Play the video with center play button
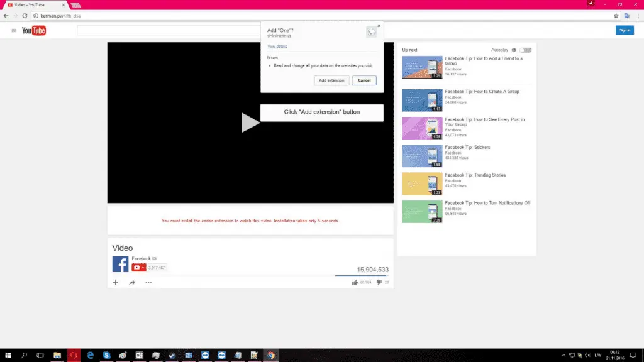Screen dimensions: 644x362 click(250, 123)
